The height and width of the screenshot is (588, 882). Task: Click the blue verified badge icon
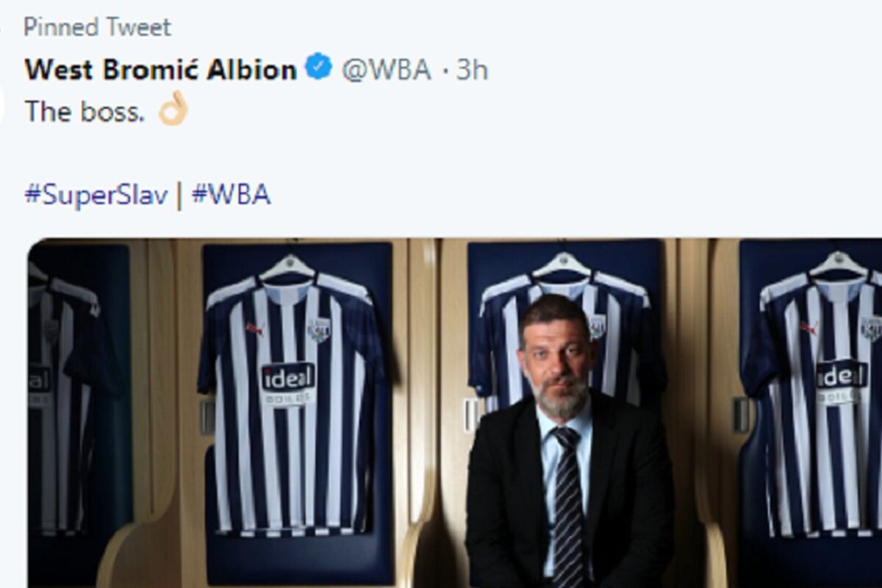[318, 68]
